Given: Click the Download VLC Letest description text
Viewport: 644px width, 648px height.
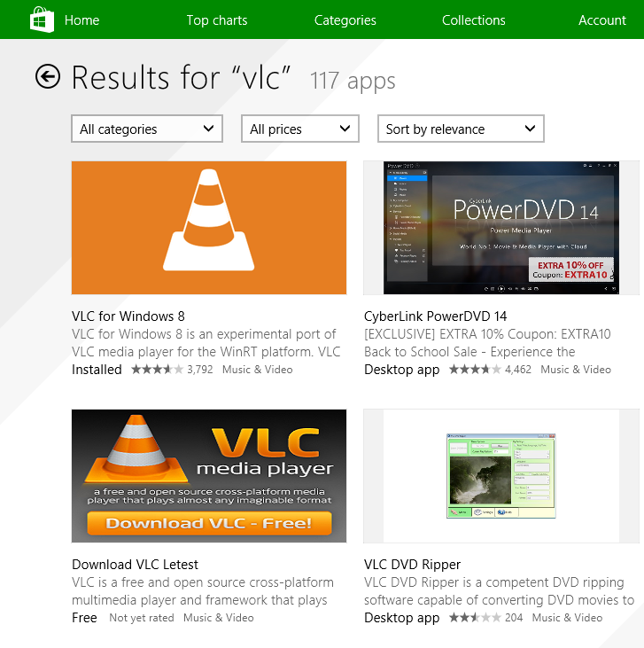Looking at the screenshot, I should point(203,591).
